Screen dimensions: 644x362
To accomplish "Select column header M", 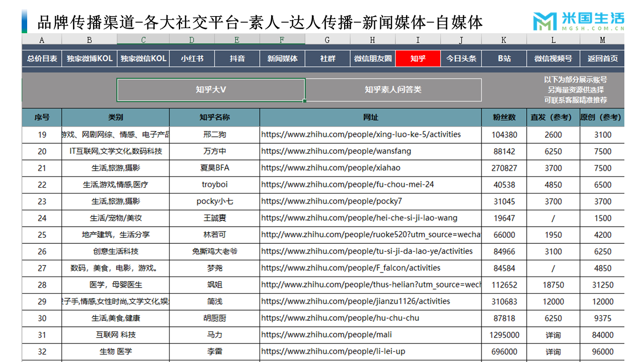I will pos(602,40).
